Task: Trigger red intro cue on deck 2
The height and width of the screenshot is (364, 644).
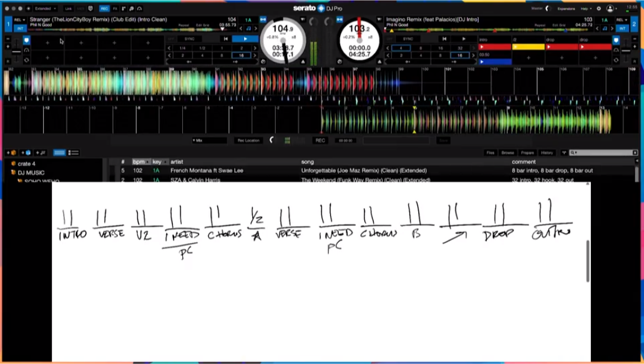Action: point(495,47)
